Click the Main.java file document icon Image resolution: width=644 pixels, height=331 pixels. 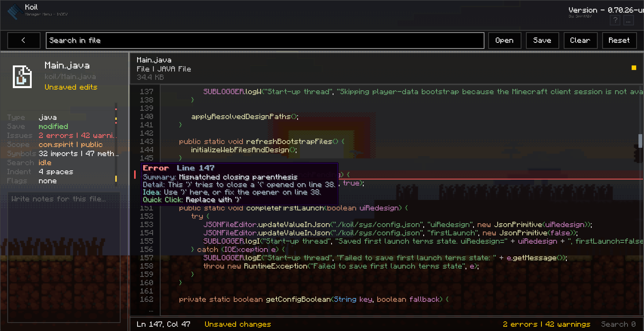click(22, 77)
